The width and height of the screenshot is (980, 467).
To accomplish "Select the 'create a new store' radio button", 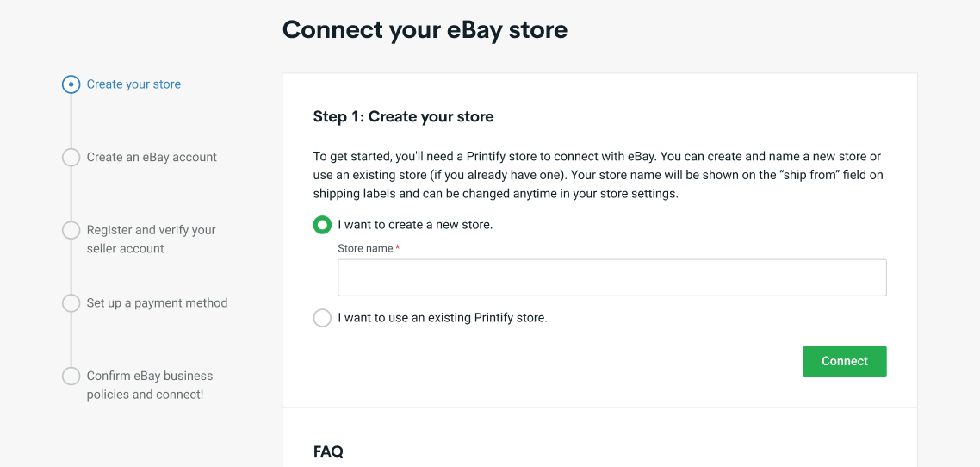I will 322,225.
